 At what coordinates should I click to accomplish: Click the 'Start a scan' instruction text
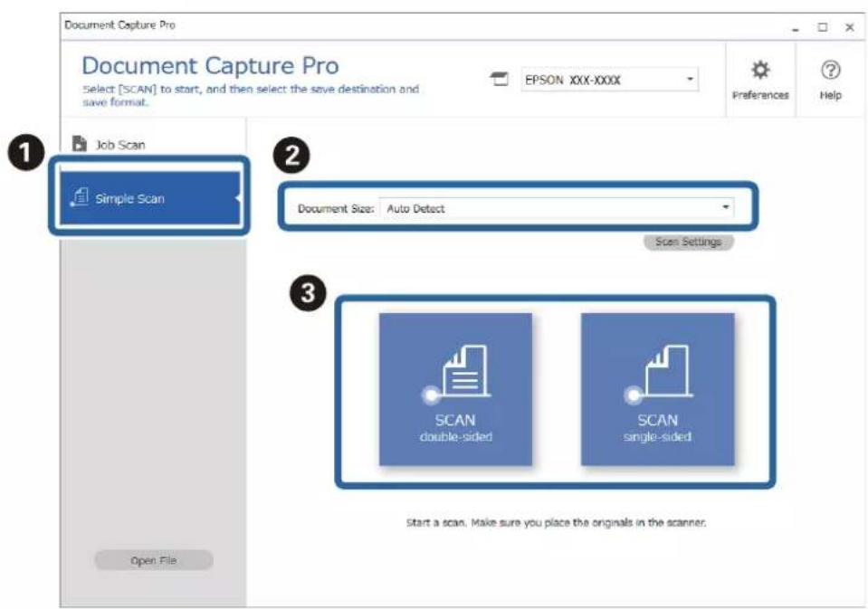[x=556, y=522]
